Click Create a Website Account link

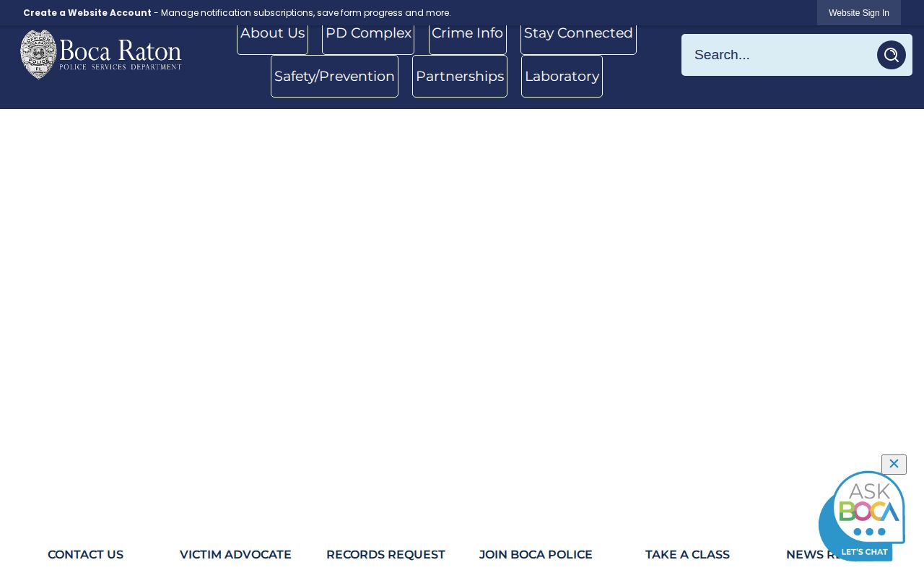(x=87, y=13)
